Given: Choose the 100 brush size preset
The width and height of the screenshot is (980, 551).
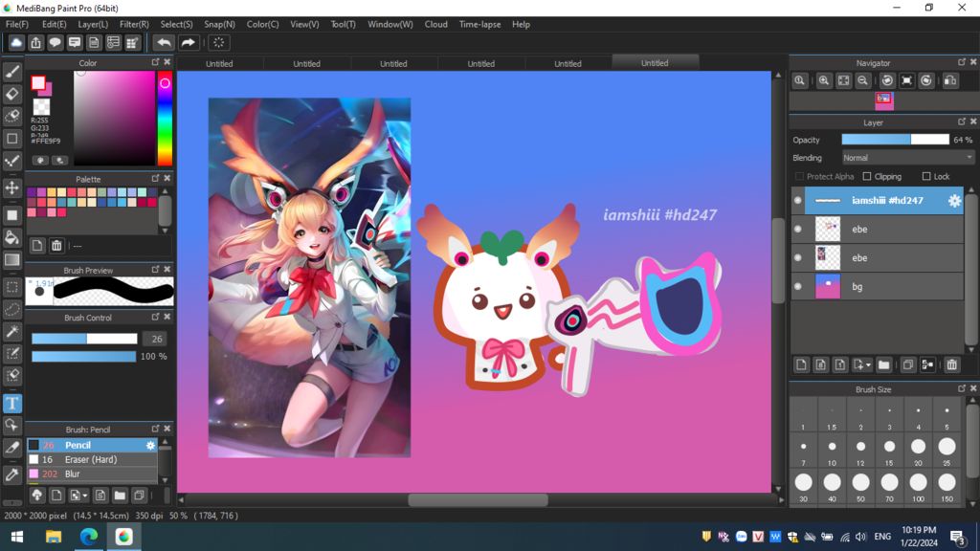Looking at the screenshot, I should pos(918,485).
